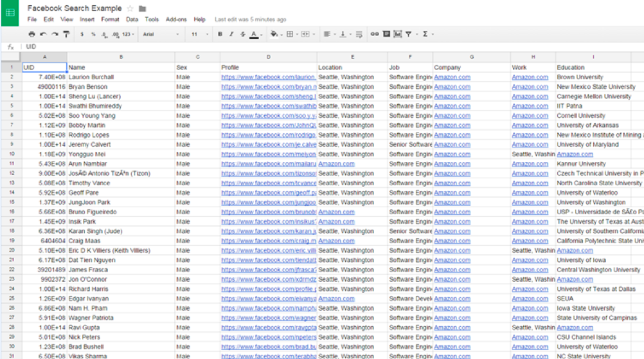The height and width of the screenshot is (359, 644).
Task: Open Laurion Burchall's Facebook profile link
Action: pyautogui.click(x=269, y=77)
